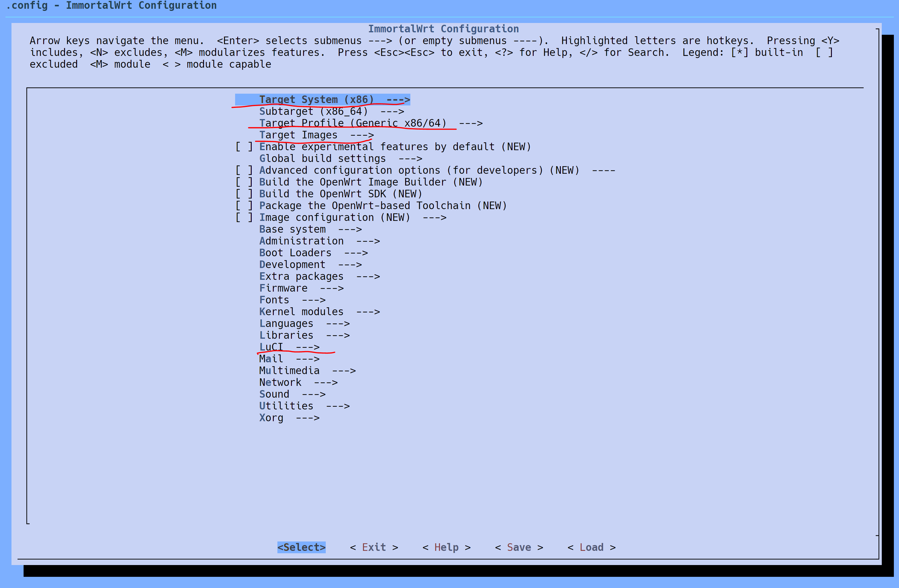This screenshot has height=588, width=899.
Task: Expand the Firmware submenu
Action: (302, 288)
